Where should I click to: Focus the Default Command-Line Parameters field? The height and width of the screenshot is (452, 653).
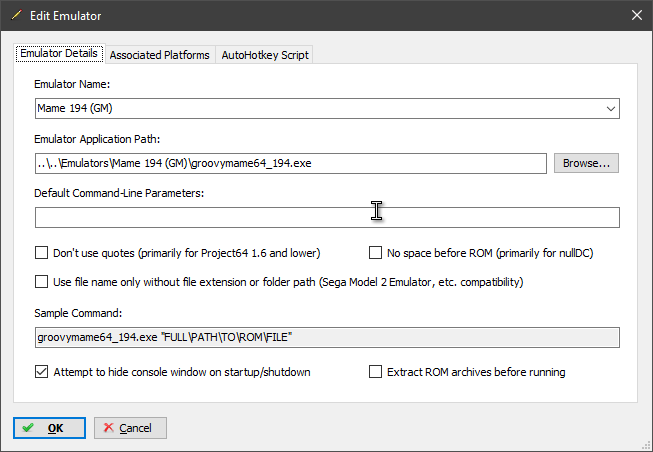coord(327,217)
